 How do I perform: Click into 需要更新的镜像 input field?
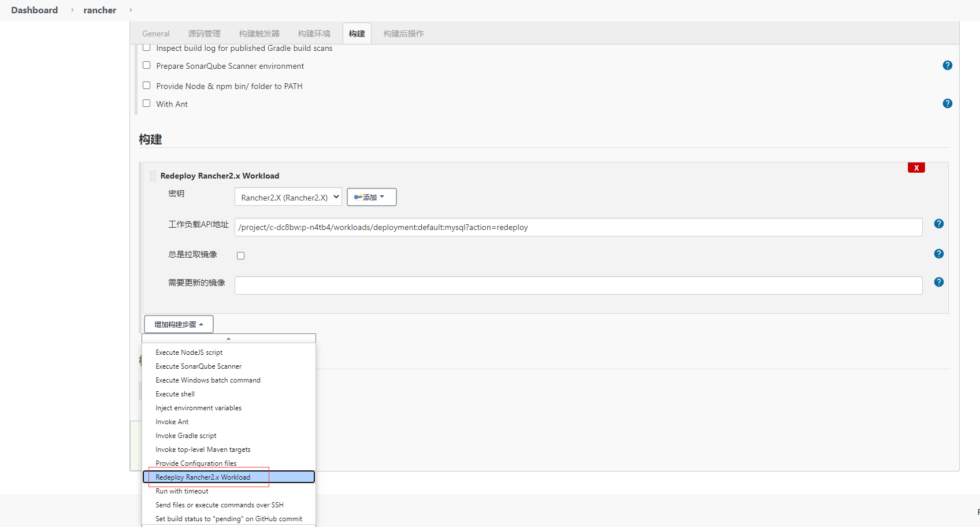pyautogui.click(x=578, y=285)
